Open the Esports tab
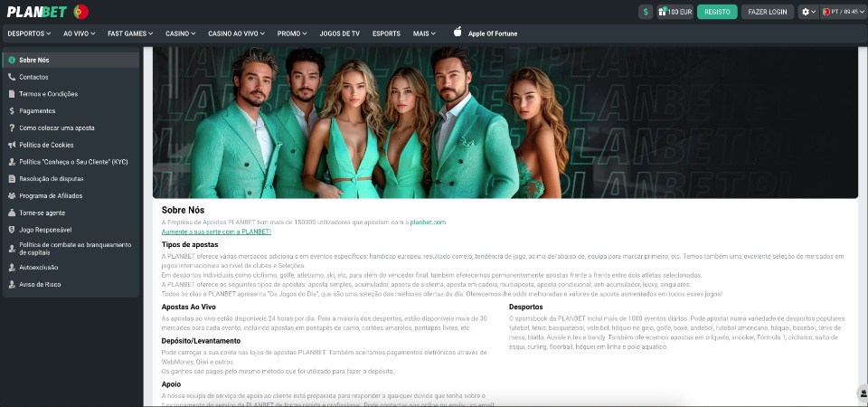868x407 pixels. (x=386, y=33)
